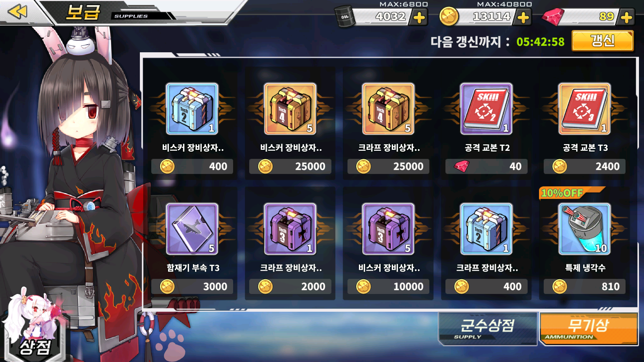Viewport: 644px width, 362px height.
Task: Select the discounted 특제 냉각수 item
Action: click(585, 229)
